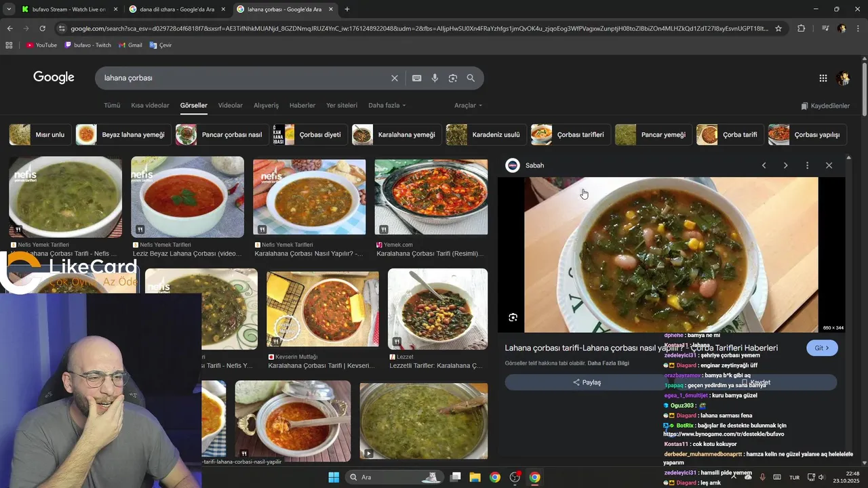Click the Google logo
The width and height of the screenshot is (868, 488).
54,77
